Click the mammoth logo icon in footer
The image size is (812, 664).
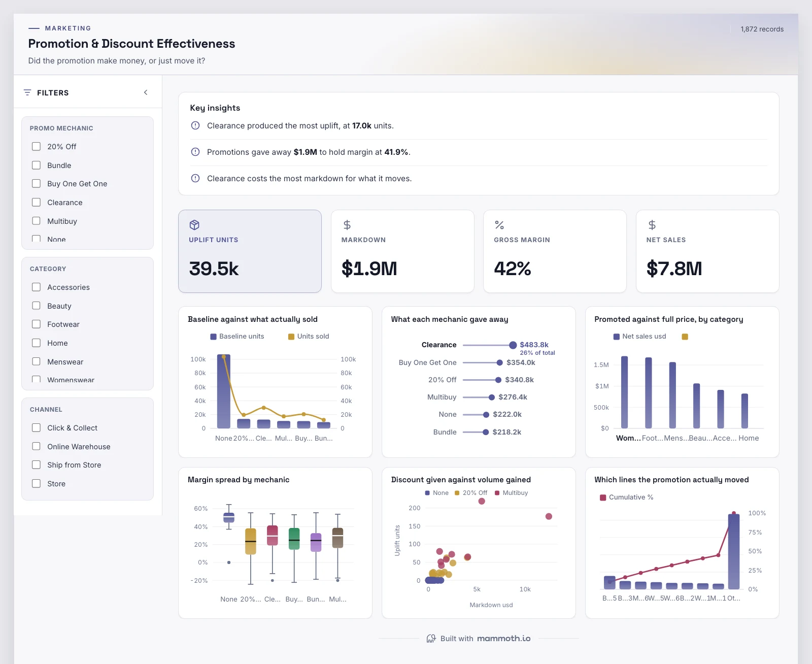click(x=431, y=639)
